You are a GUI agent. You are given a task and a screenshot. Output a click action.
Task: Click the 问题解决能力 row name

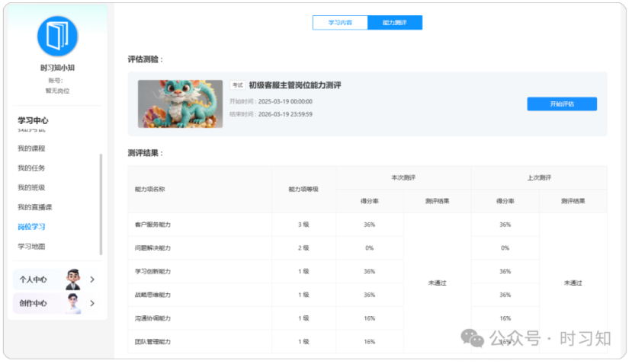pyautogui.click(x=152, y=248)
